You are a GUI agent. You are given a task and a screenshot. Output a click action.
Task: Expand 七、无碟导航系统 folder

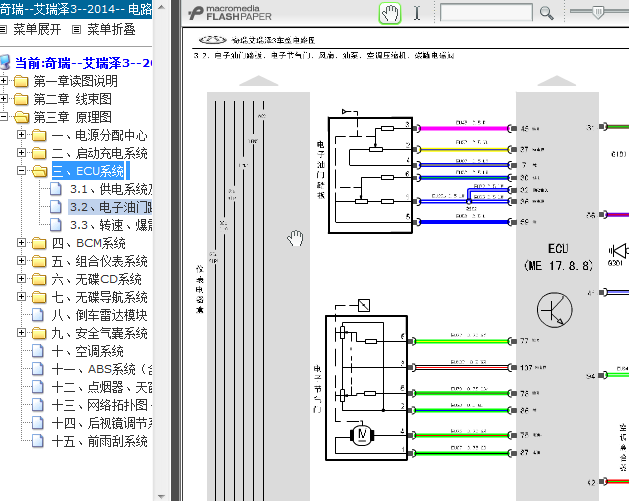pyautogui.click(x=22, y=297)
